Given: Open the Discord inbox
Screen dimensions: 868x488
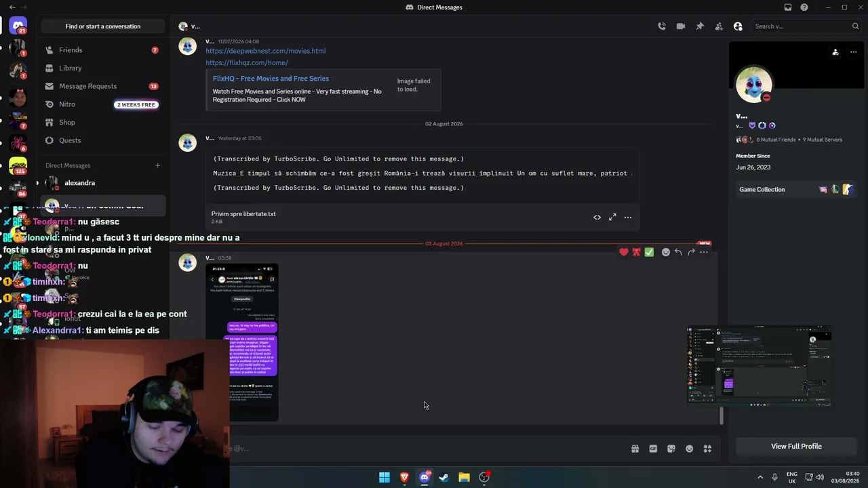Looking at the screenshot, I should click(788, 7).
